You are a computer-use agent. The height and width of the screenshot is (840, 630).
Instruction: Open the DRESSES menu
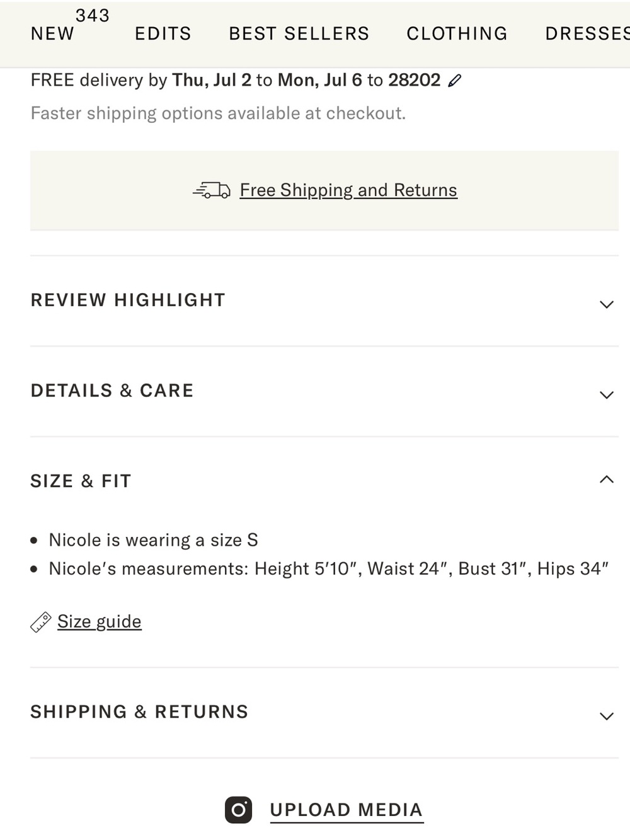tap(587, 33)
